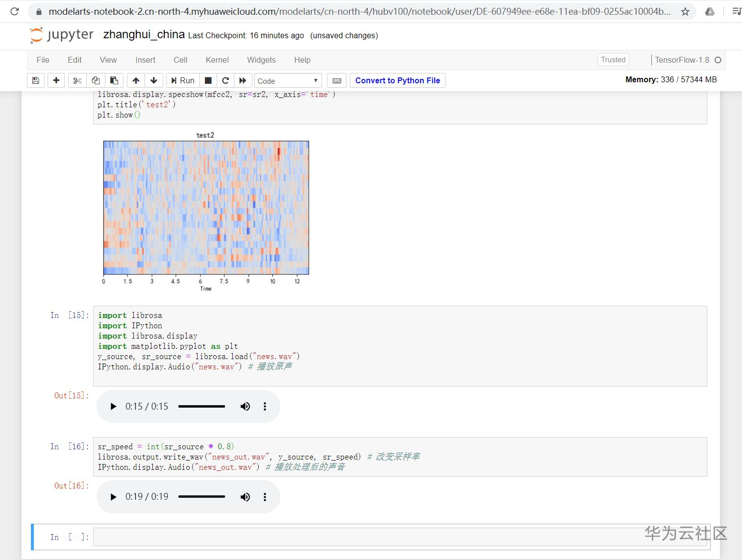
Task: Open the Kernel menu
Action: 217,60
